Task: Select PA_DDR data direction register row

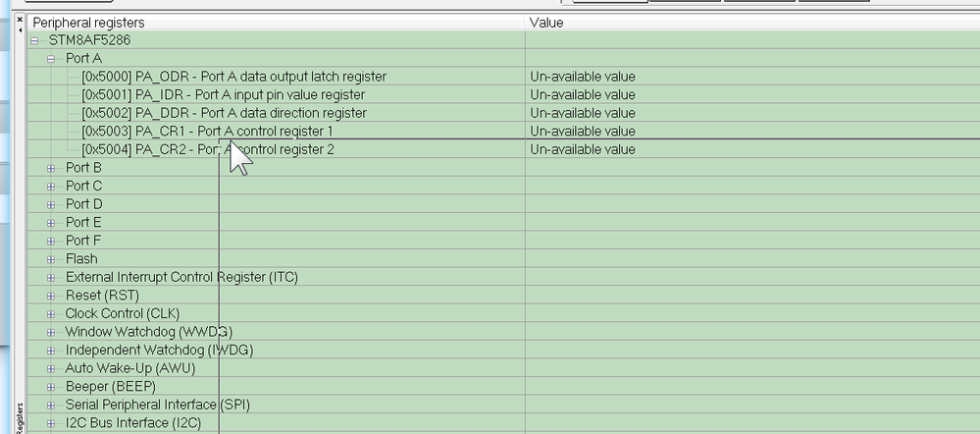Action: coord(224,113)
